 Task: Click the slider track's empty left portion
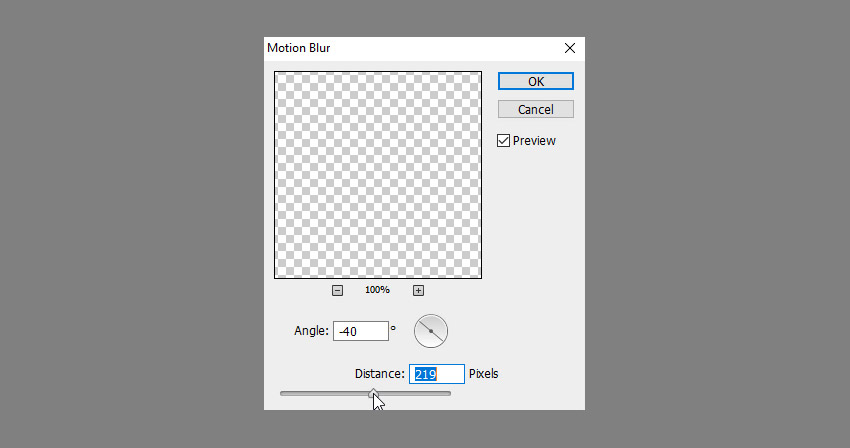[324, 394]
